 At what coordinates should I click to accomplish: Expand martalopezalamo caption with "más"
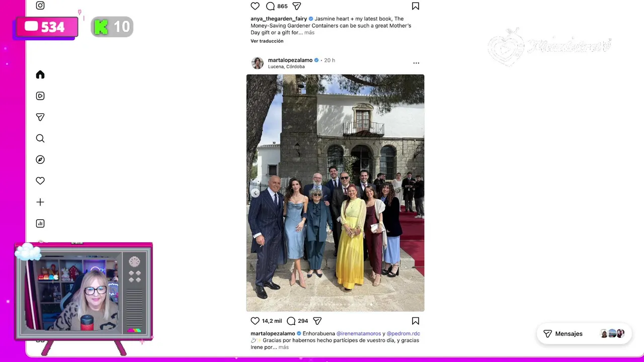pos(284,347)
